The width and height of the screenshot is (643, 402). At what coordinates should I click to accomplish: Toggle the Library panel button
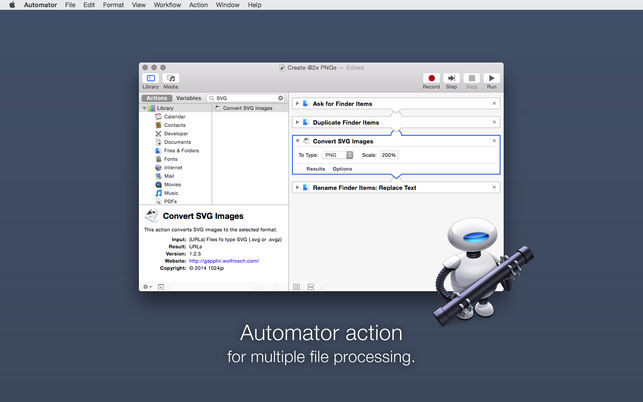150,78
